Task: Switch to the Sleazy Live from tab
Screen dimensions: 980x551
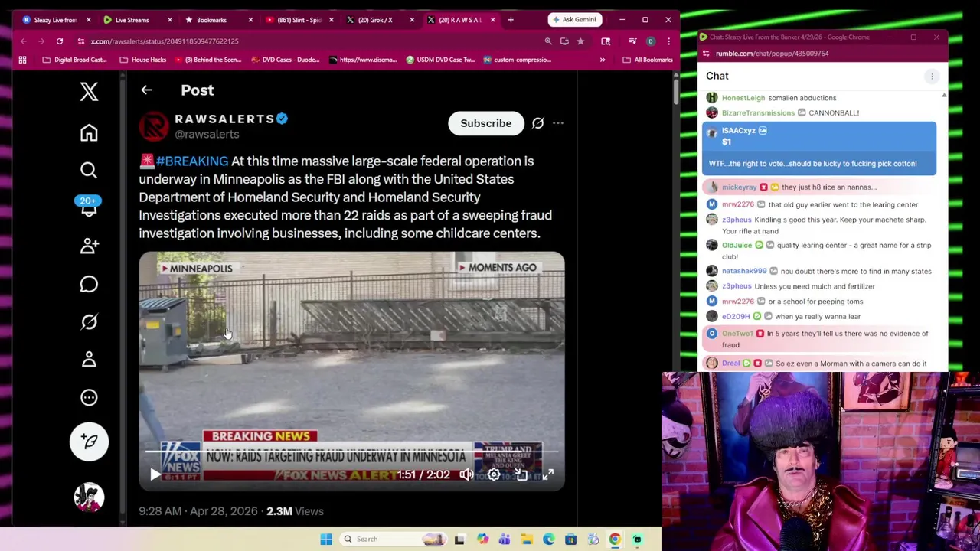Action: pyautogui.click(x=55, y=20)
